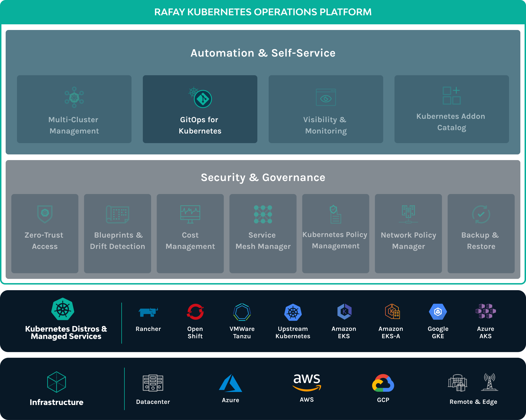The image size is (526, 420).
Task: Click the Datacenter text label
Action: [153, 402]
